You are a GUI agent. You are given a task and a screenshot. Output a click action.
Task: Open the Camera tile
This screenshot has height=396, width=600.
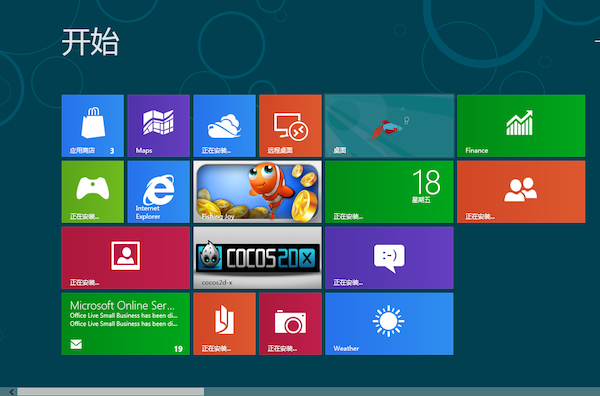290,324
